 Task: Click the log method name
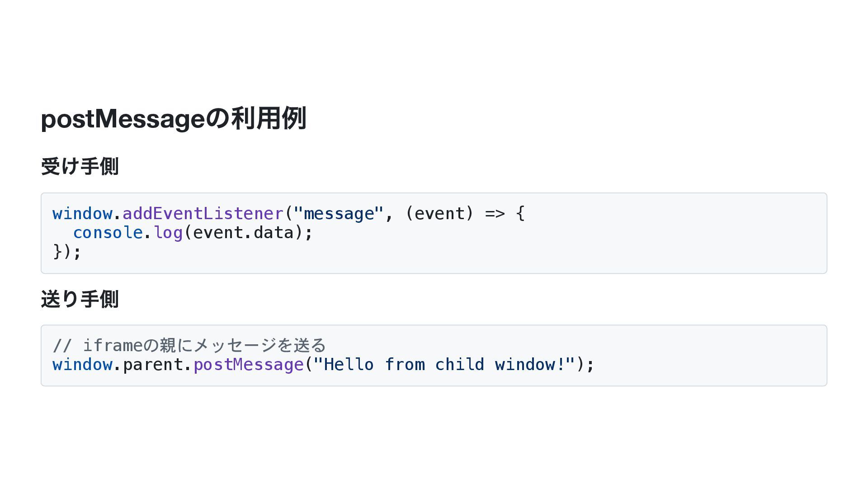coord(168,233)
